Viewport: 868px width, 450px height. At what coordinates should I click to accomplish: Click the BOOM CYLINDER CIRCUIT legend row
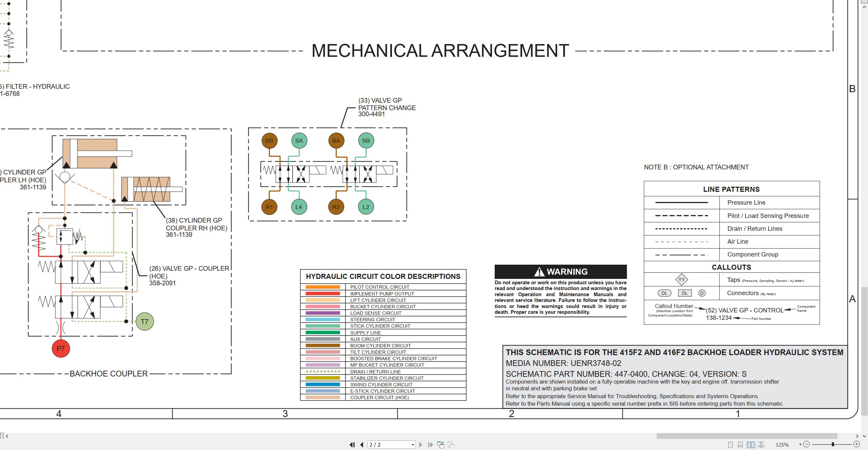coord(383,345)
